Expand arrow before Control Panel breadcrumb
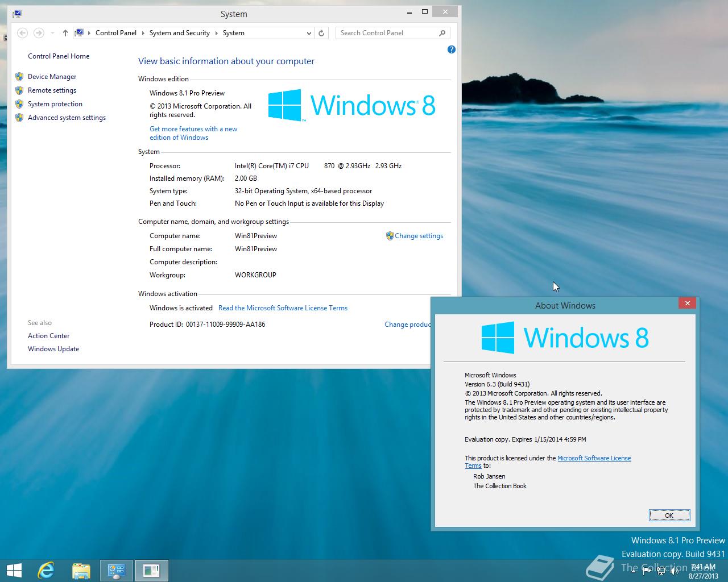 [89, 33]
